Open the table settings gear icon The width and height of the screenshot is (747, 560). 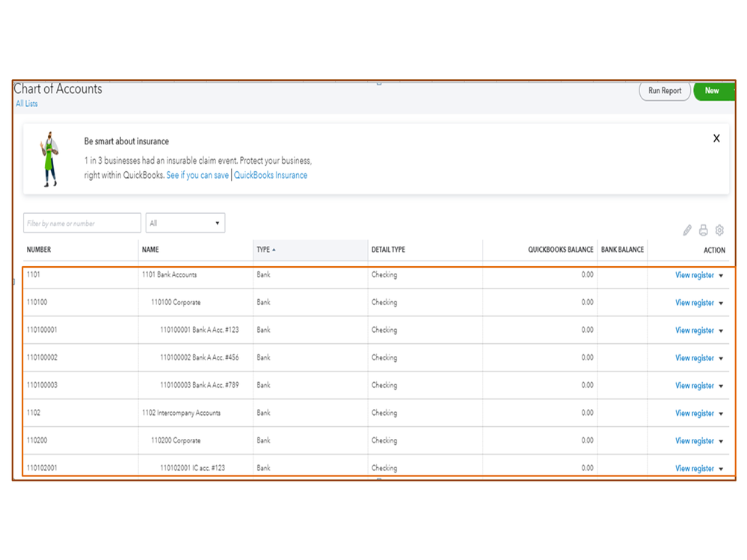[x=719, y=230]
